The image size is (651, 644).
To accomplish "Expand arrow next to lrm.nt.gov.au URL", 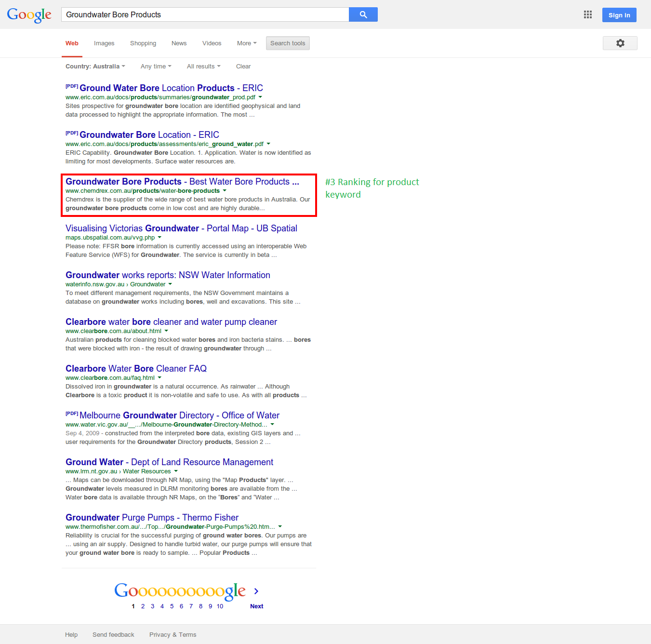I will pyautogui.click(x=176, y=471).
